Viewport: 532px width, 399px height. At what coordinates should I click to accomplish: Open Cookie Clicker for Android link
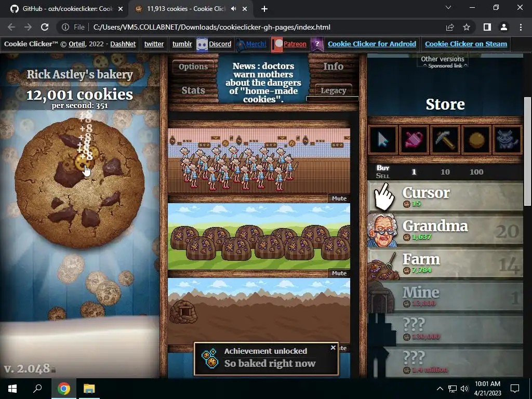(372, 44)
